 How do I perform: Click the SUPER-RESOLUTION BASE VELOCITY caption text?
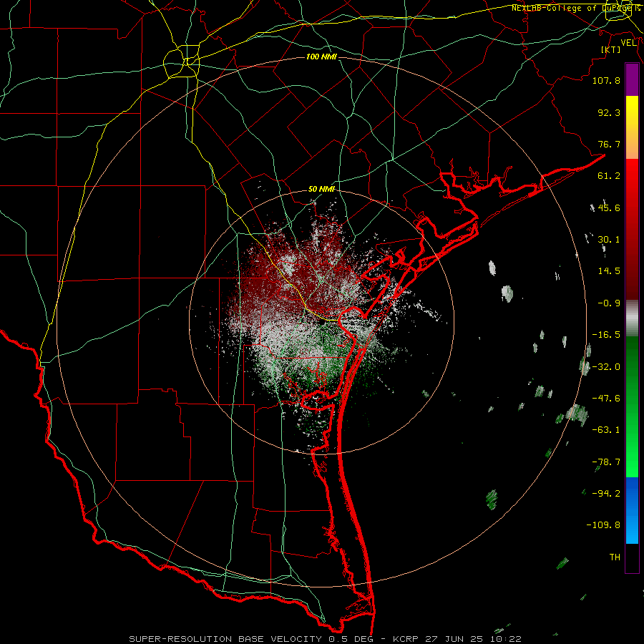coord(227,639)
